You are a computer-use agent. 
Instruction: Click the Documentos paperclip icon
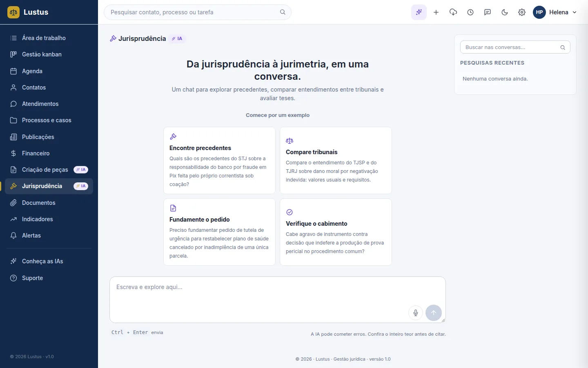(13, 203)
